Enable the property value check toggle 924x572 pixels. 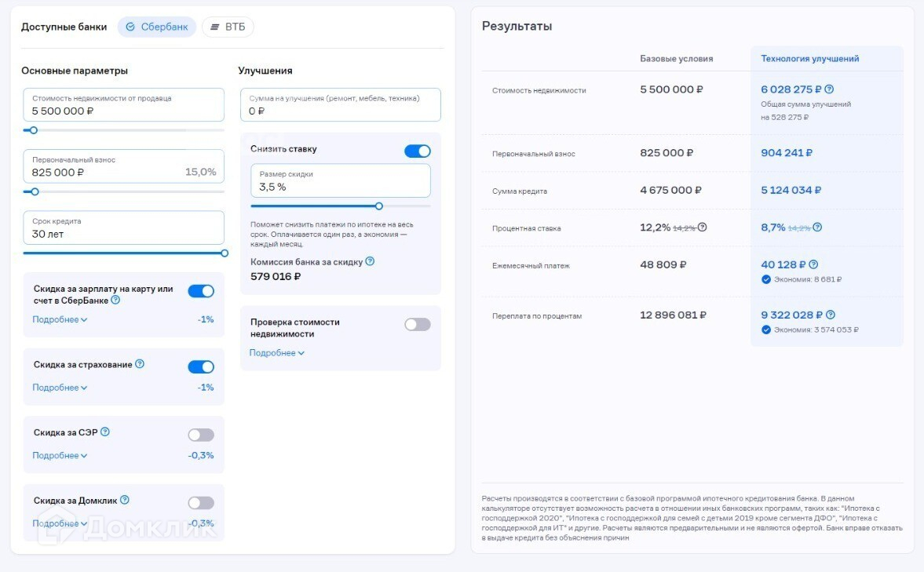tap(418, 324)
